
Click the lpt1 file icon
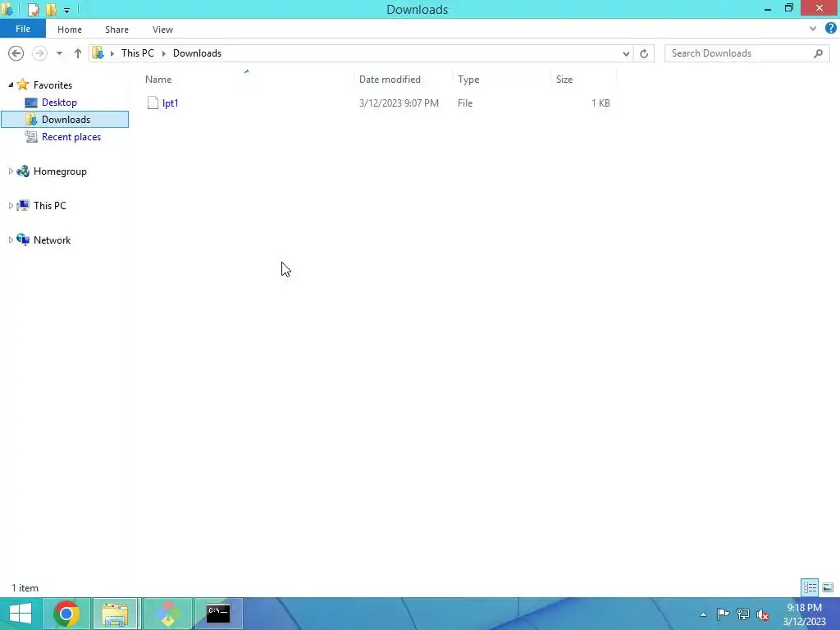tap(153, 103)
